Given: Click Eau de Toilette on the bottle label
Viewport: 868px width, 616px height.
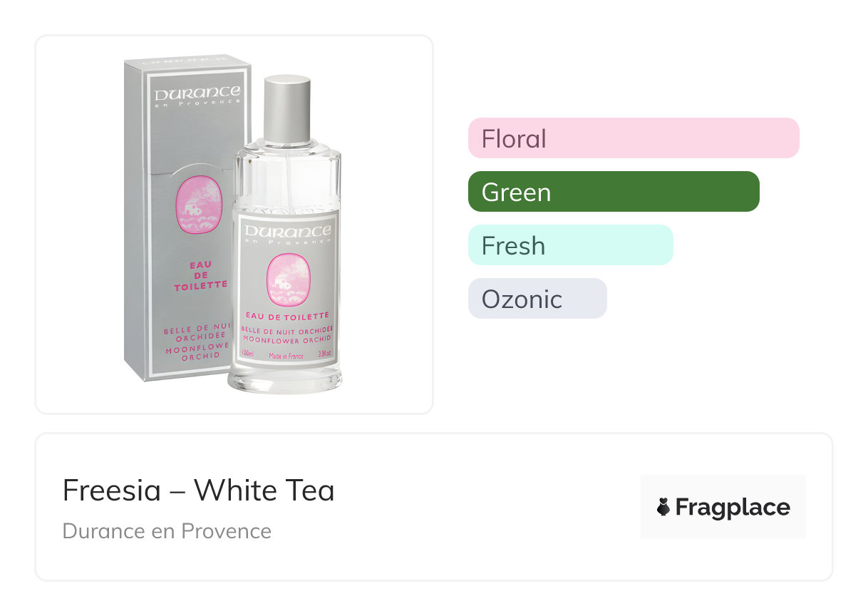Looking at the screenshot, I should (x=287, y=315).
